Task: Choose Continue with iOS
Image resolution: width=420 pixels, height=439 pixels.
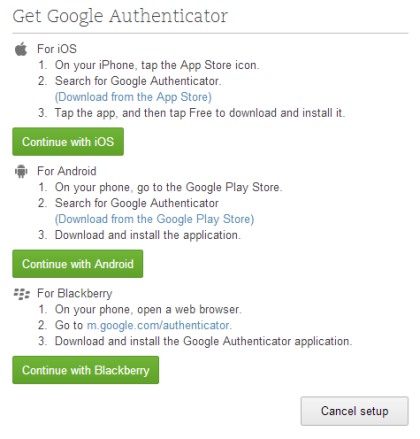Action: (68, 142)
